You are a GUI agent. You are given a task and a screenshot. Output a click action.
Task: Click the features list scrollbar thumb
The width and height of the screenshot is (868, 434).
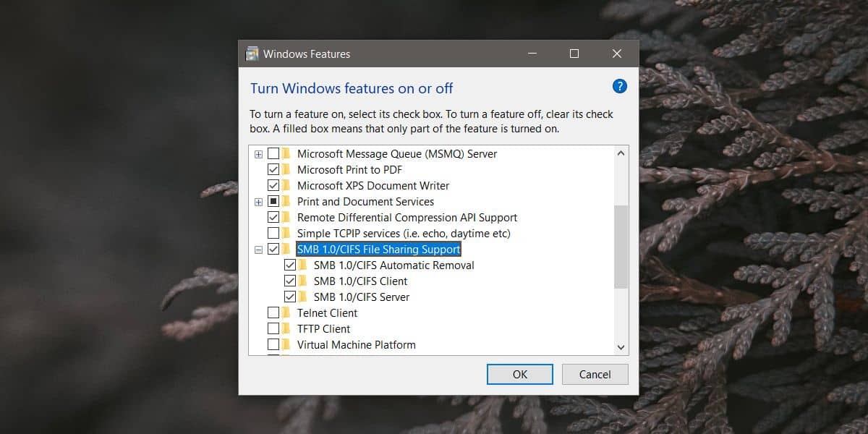point(621,246)
